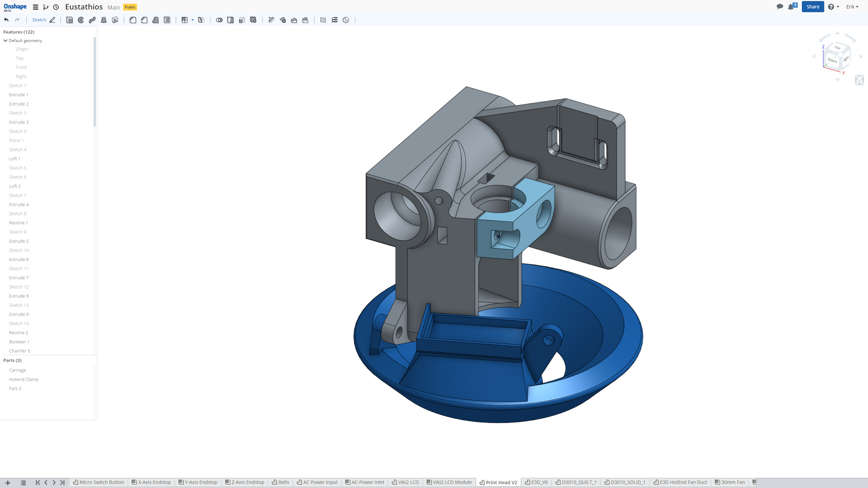Click the Helix tool icon
868x488 pixels.
[x=334, y=20]
